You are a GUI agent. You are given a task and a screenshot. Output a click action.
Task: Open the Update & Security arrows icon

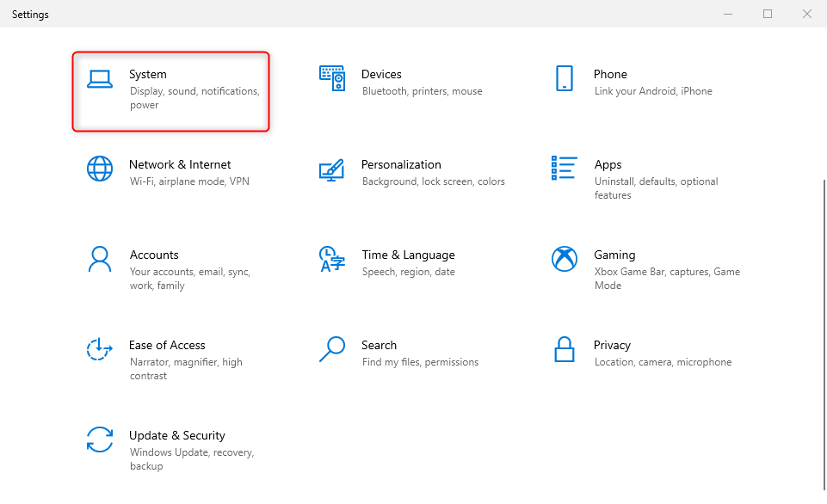100,439
